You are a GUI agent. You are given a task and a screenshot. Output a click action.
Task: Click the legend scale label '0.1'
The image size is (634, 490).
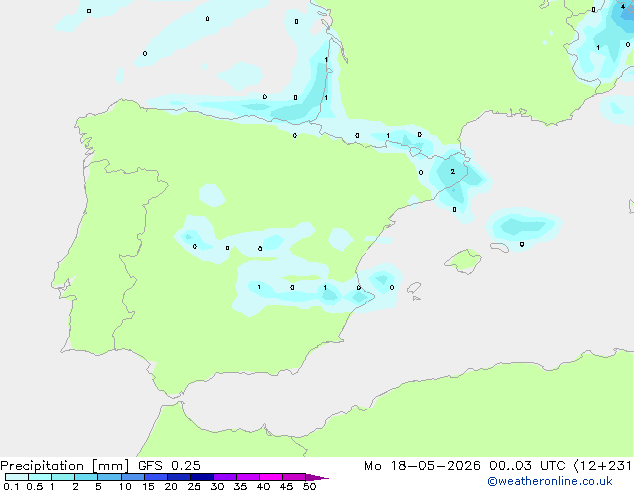point(11,486)
